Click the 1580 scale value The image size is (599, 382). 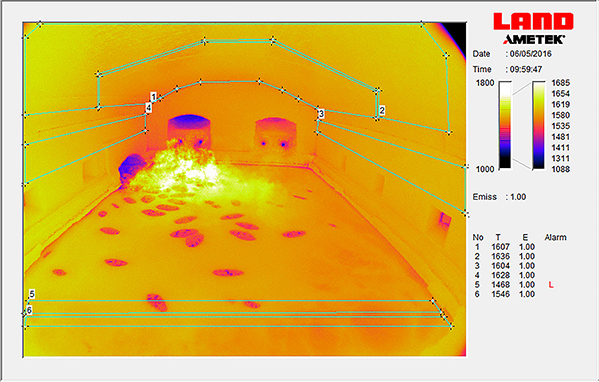pos(560,115)
